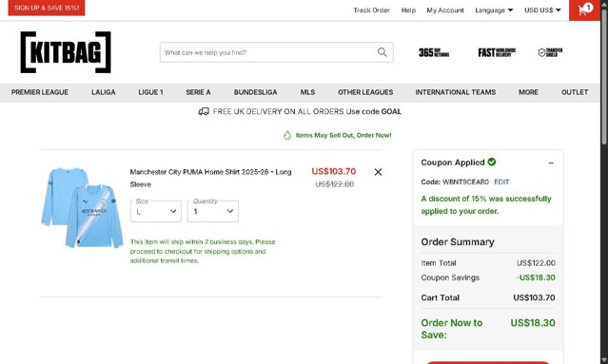Open the Outlet menu

tap(575, 92)
